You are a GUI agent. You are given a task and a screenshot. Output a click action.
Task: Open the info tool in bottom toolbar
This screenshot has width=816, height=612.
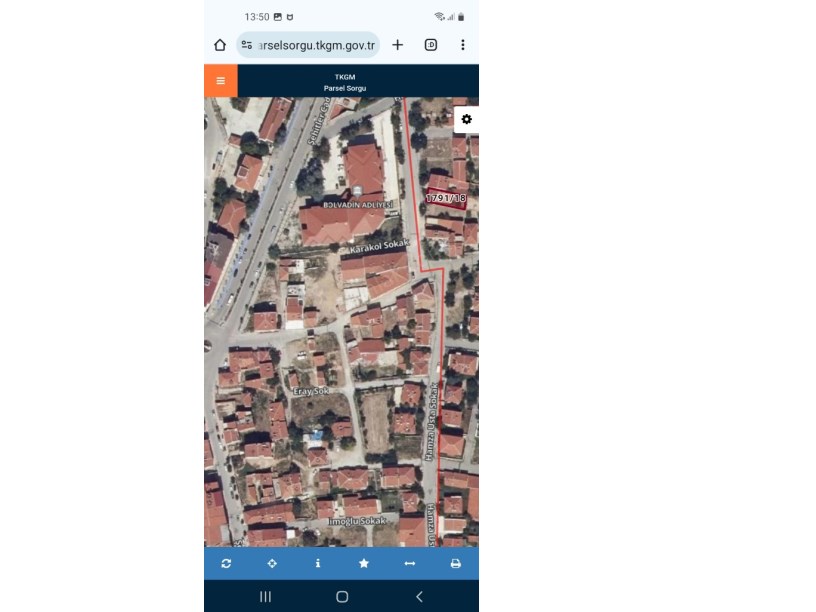(318, 564)
